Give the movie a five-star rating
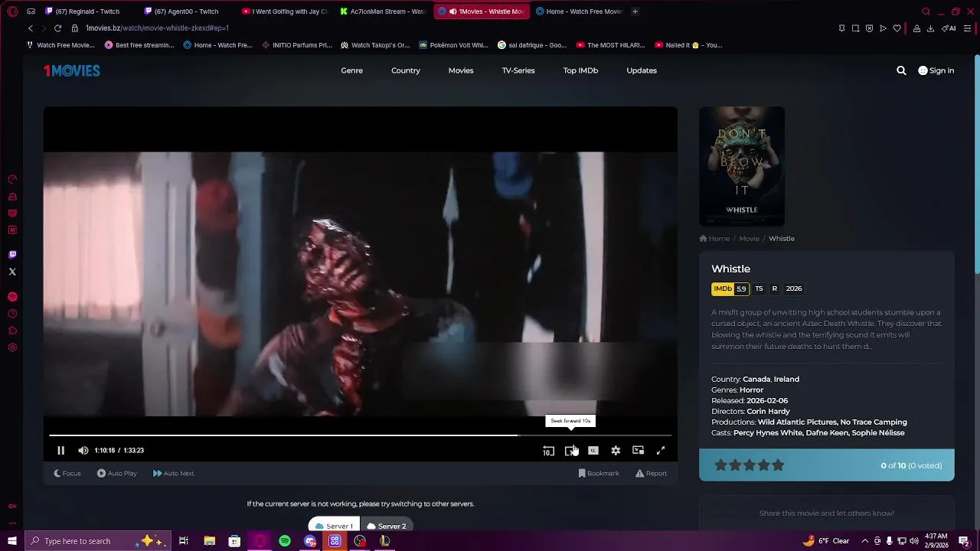 point(778,465)
